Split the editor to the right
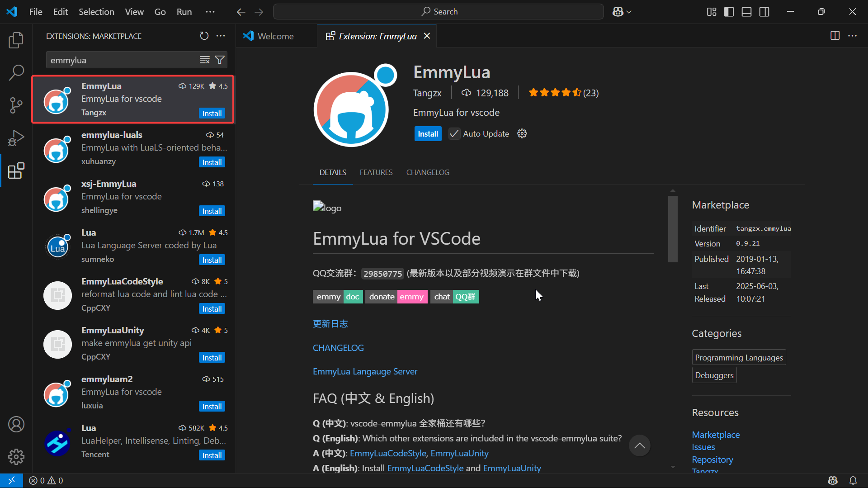This screenshot has height=488, width=868. point(835,36)
